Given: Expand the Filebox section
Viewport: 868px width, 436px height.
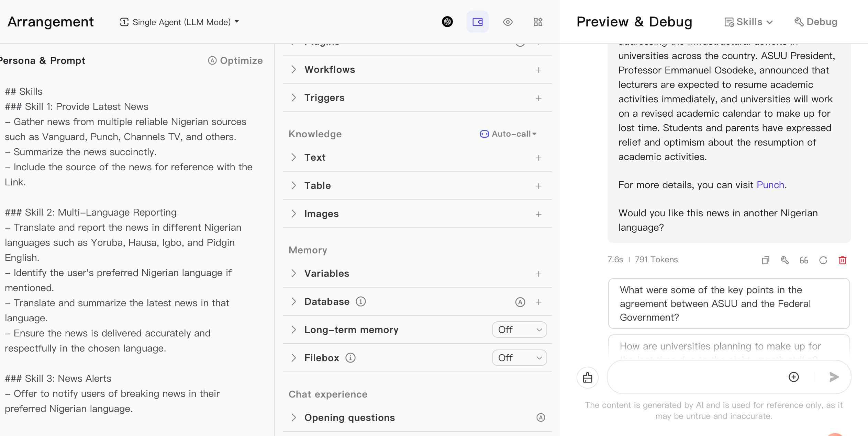Looking at the screenshot, I should click(293, 358).
